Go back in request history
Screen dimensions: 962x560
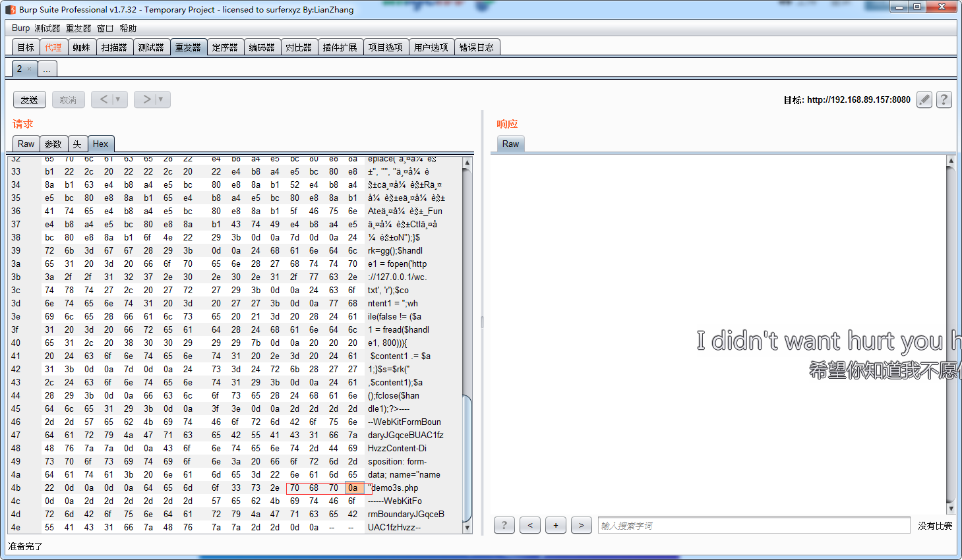pyautogui.click(x=104, y=99)
